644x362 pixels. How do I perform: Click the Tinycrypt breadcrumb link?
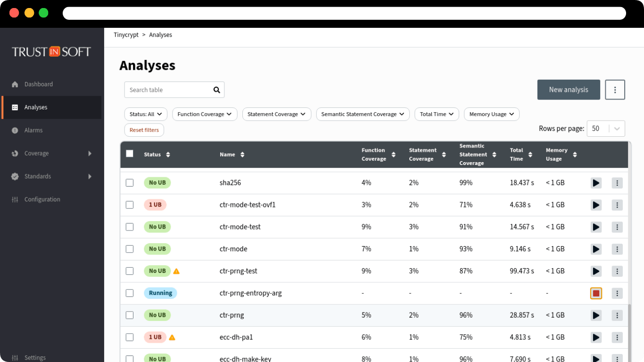(x=126, y=35)
